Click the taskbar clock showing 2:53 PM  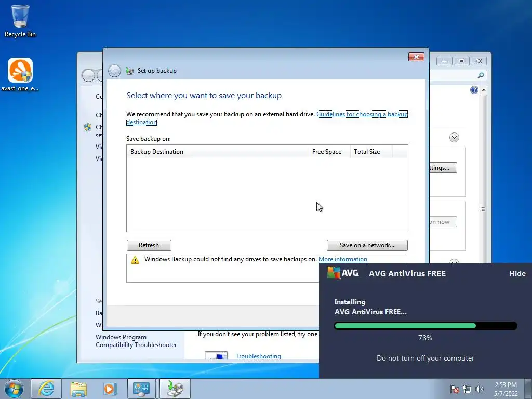(506, 389)
